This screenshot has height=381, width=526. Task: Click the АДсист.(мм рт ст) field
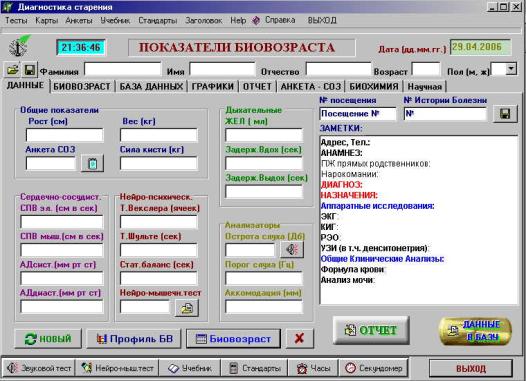pyautogui.click(x=62, y=278)
